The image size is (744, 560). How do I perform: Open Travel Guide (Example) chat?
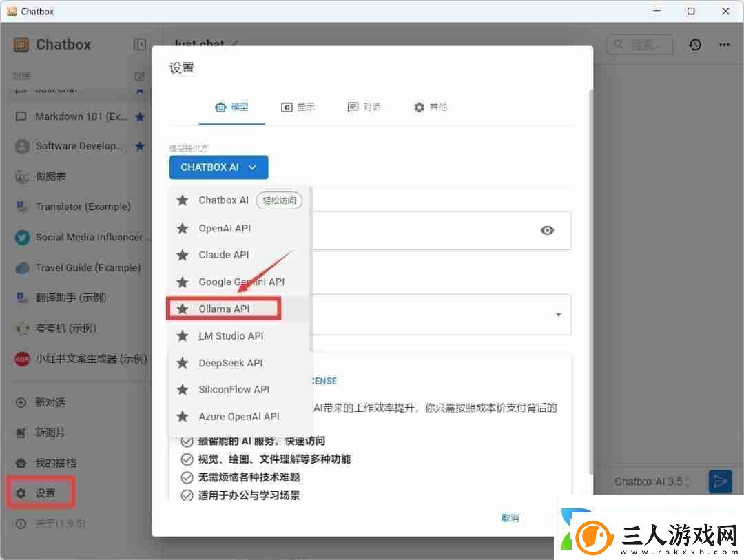(80, 268)
